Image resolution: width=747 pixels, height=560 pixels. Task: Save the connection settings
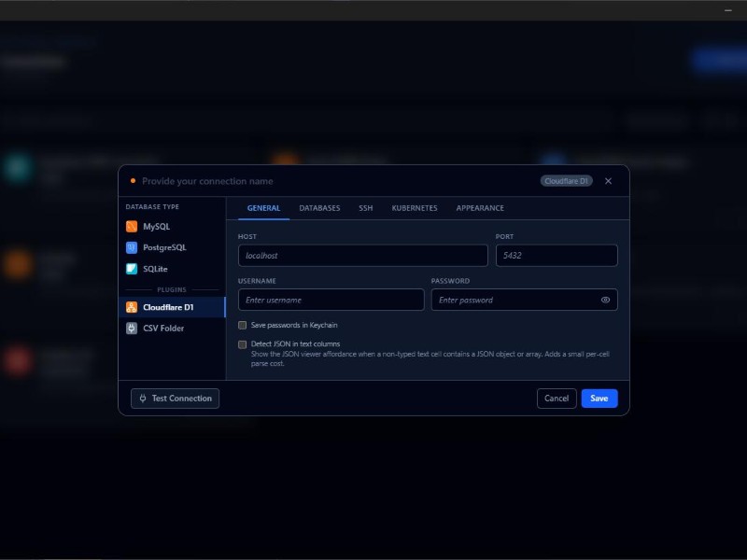(599, 399)
